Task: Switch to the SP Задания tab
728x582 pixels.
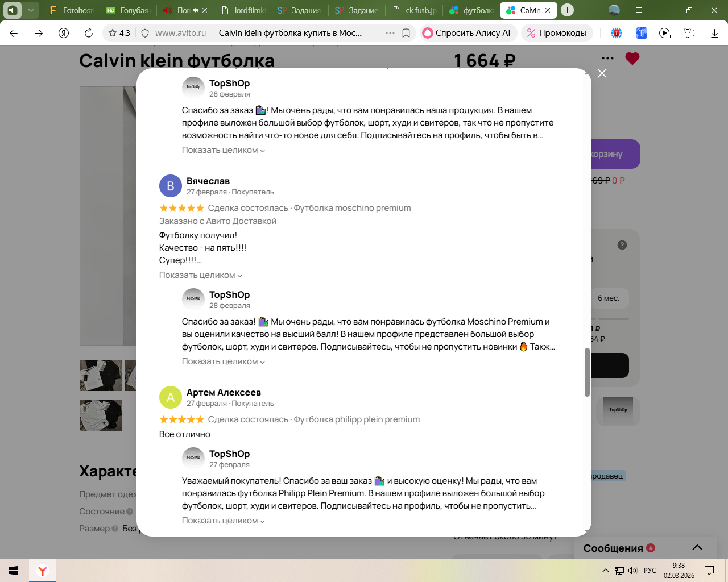Action: point(300,10)
